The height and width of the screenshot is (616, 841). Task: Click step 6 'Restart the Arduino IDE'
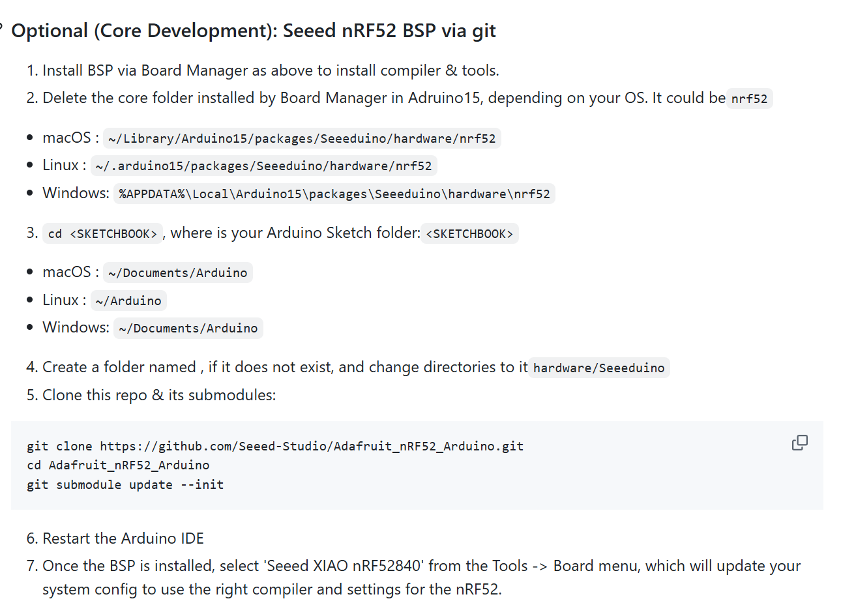point(123,538)
